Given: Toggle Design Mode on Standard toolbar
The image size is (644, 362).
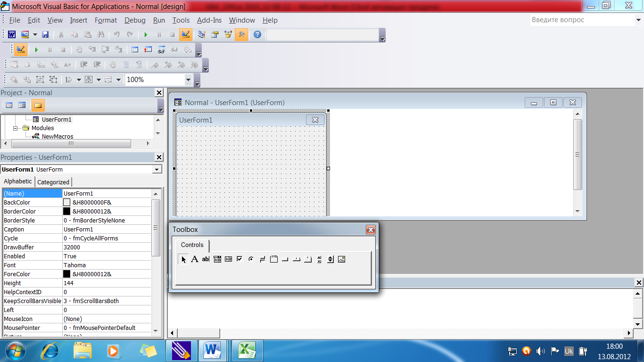Looking at the screenshot, I should (x=186, y=34).
